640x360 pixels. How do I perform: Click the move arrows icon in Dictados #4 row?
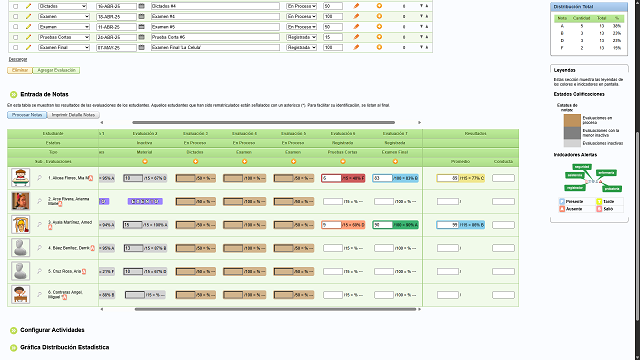point(424,6)
